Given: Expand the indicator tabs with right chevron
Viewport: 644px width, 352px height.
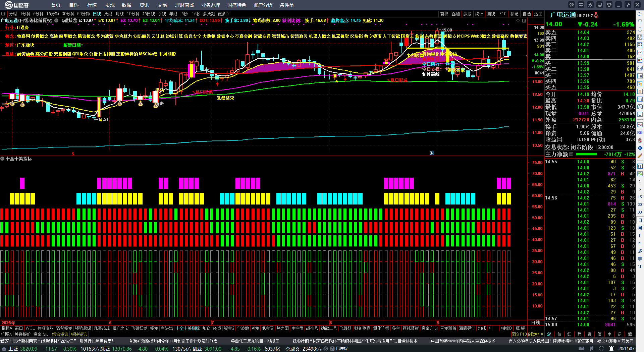Looking at the screenshot, I should point(489,328).
